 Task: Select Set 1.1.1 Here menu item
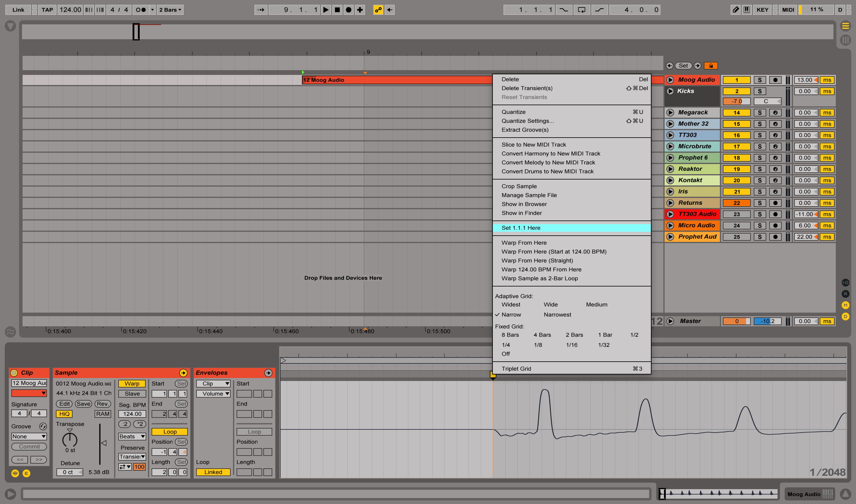tap(572, 228)
